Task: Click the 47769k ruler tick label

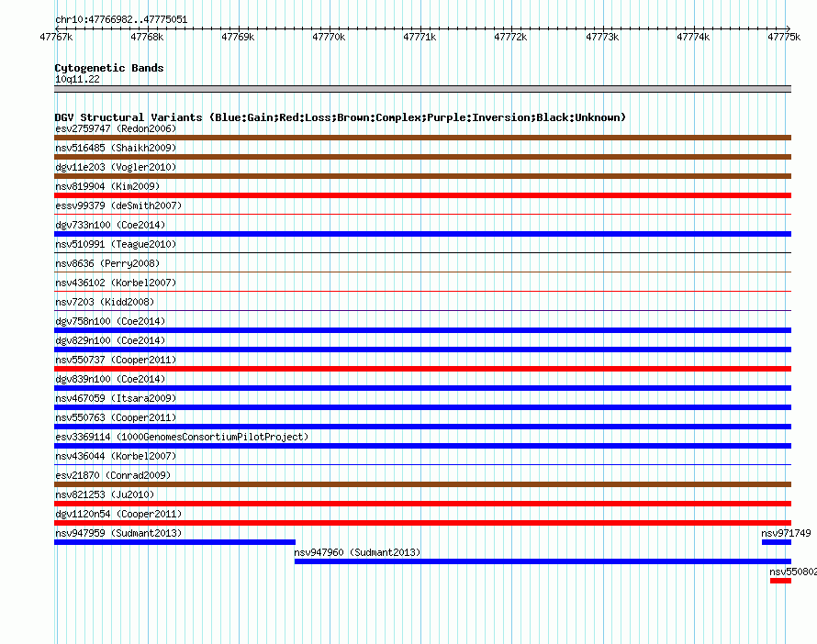Action: tap(238, 37)
